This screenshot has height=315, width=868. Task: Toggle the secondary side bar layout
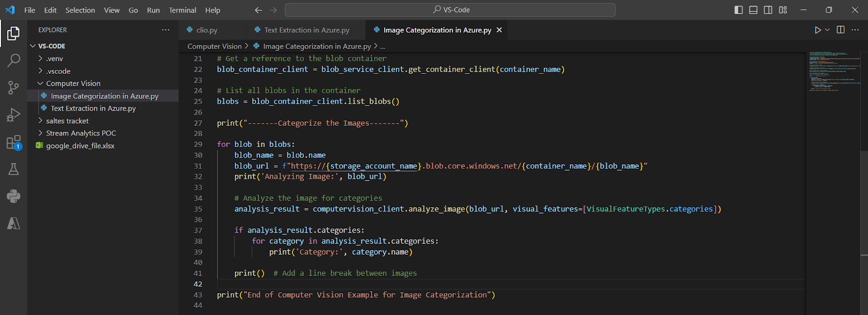point(768,10)
